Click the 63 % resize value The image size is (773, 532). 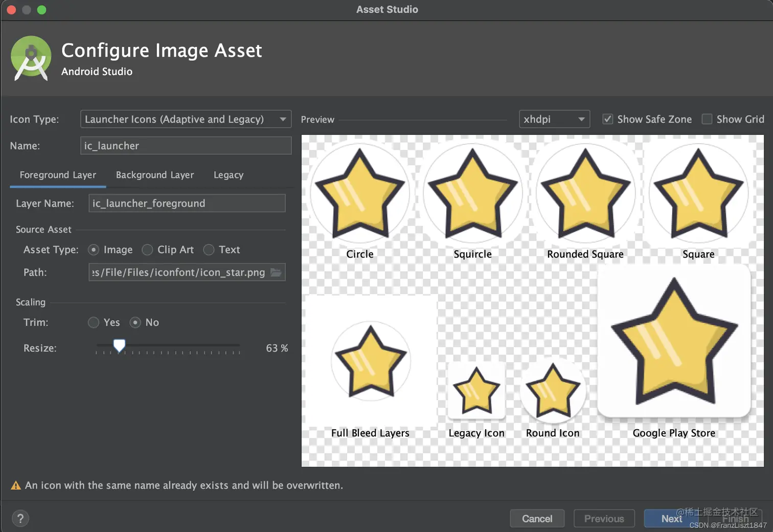(x=277, y=348)
